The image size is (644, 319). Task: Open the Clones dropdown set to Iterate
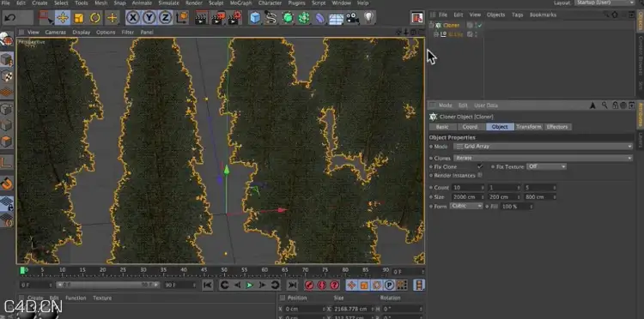[x=543, y=158]
